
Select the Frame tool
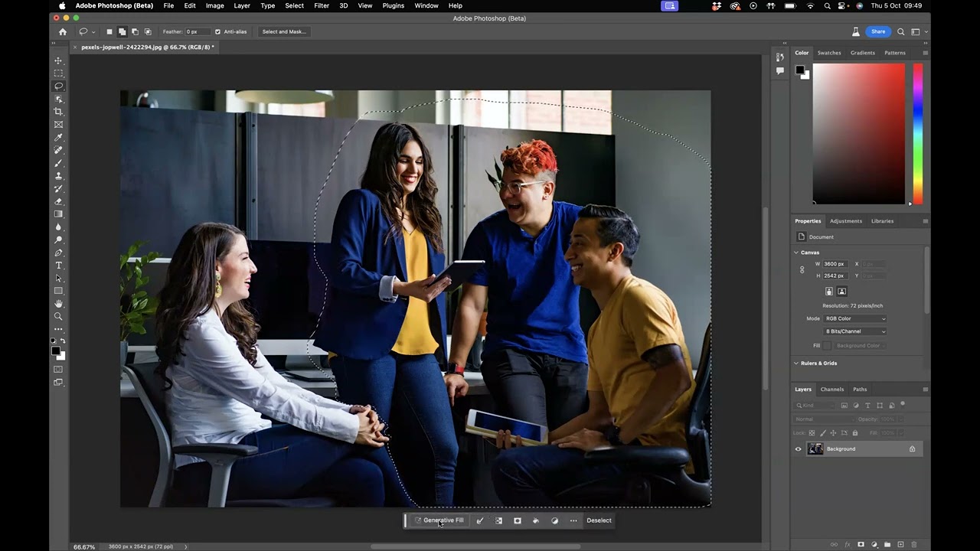(58, 125)
